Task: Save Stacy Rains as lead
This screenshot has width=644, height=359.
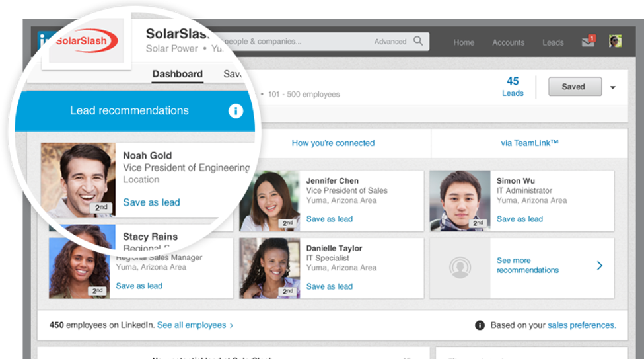Action: tap(139, 286)
